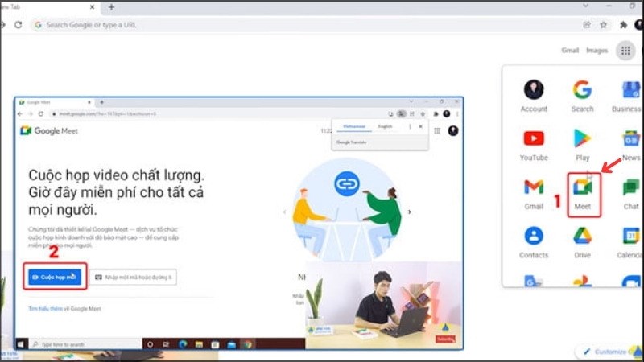Open Contacts from the apps panel
Viewport: 644px width, 362px height.
tap(534, 242)
